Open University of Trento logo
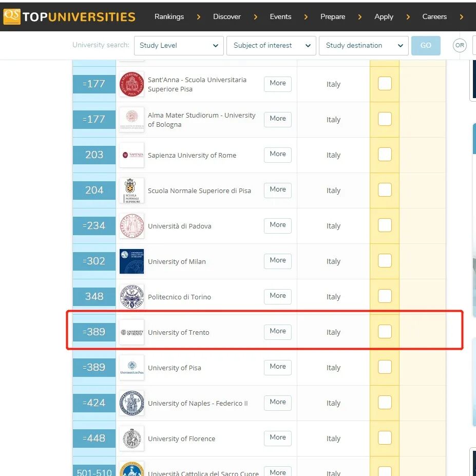Viewport: 476px width, 476px height. [x=131, y=332]
